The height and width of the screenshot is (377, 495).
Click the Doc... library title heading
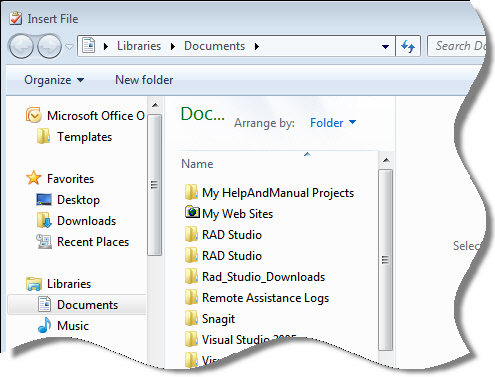[x=202, y=114]
